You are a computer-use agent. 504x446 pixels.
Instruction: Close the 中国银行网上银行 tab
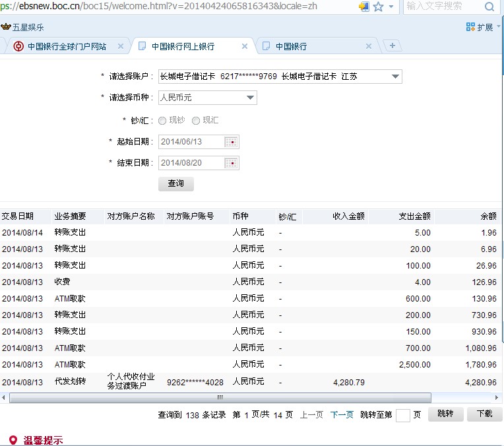245,46
